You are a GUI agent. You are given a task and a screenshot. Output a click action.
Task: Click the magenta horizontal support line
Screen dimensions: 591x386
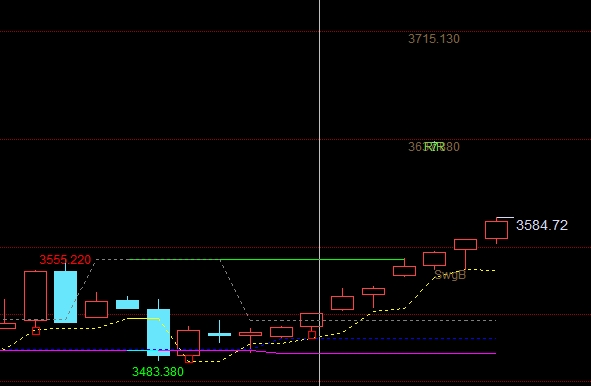tap(384, 353)
